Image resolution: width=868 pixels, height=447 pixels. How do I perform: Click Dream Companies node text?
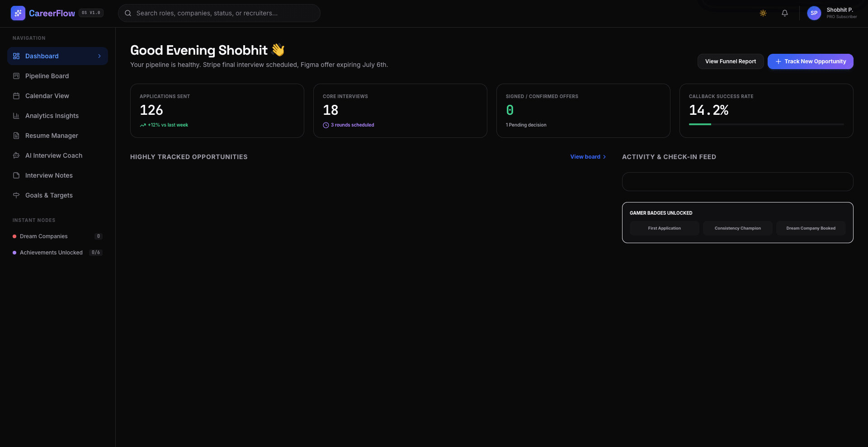tap(44, 236)
